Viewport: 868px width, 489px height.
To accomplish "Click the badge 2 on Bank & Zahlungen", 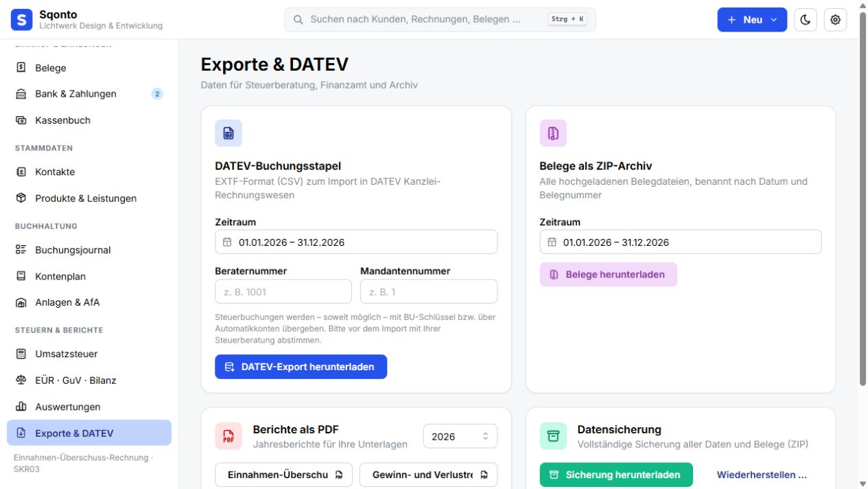I will [157, 94].
